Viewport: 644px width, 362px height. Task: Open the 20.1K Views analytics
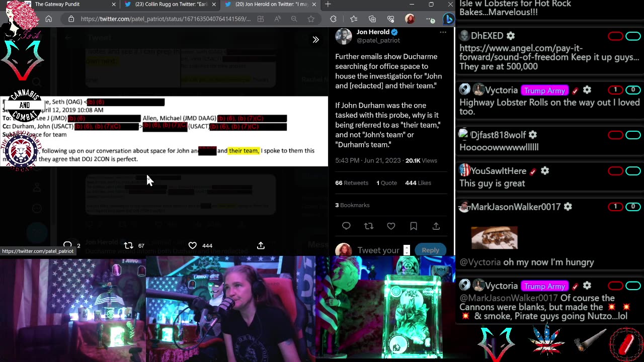[421, 161]
